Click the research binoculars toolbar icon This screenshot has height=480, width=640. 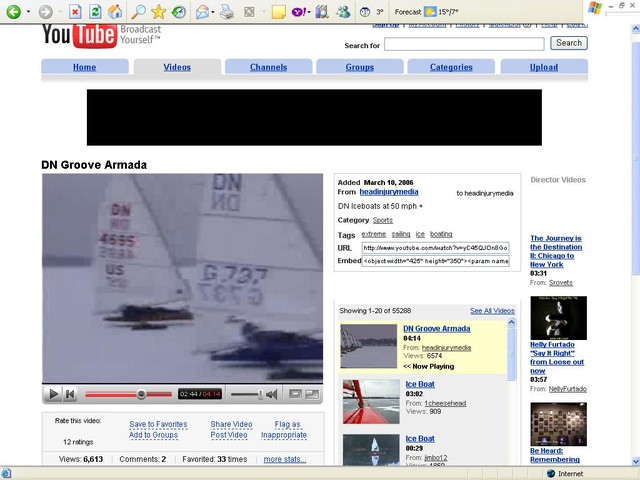pyautogui.click(x=322, y=12)
